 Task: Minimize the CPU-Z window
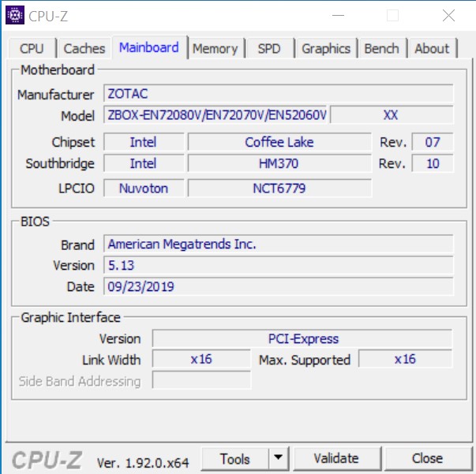point(338,16)
